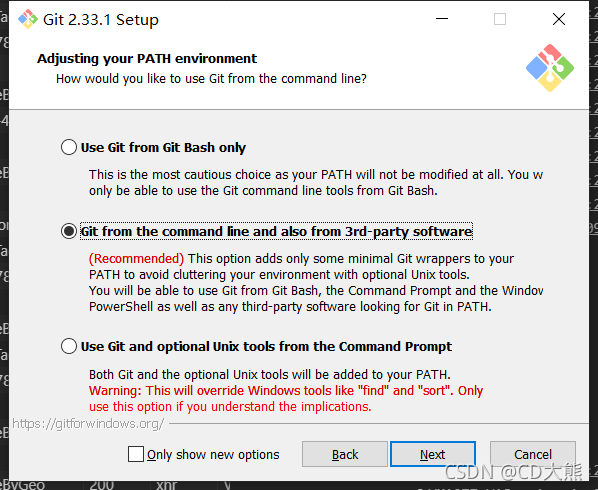Cancel the Git setup
This screenshot has height=490, width=598.
tap(533, 454)
